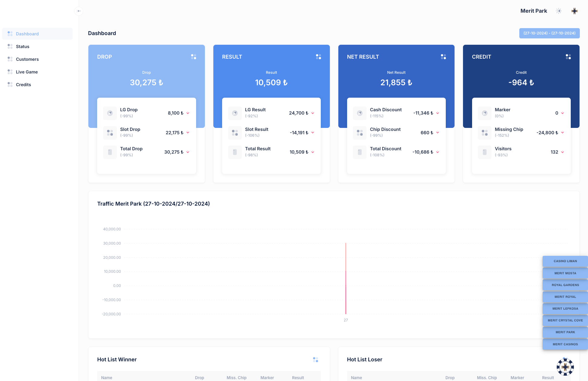The width and height of the screenshot is (588, 381).
Task: Click the LG Drop row icon
Action: 110,113
